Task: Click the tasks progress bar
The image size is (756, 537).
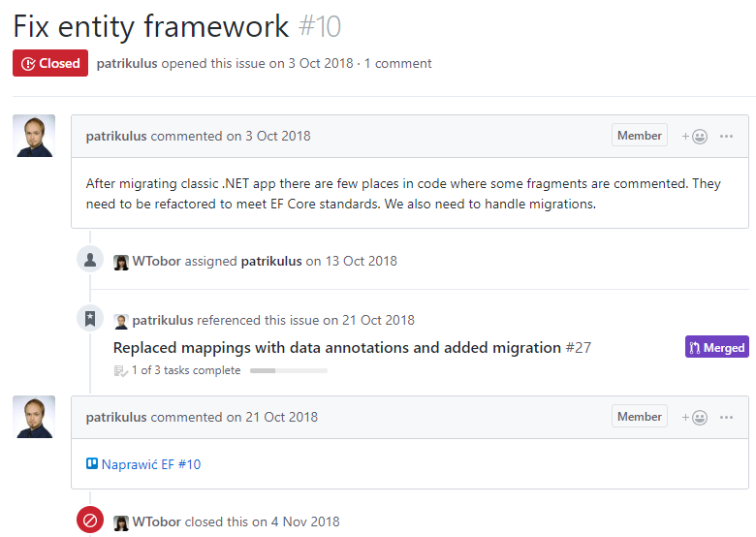Action: pyautogui.click(x=288, y=370)
